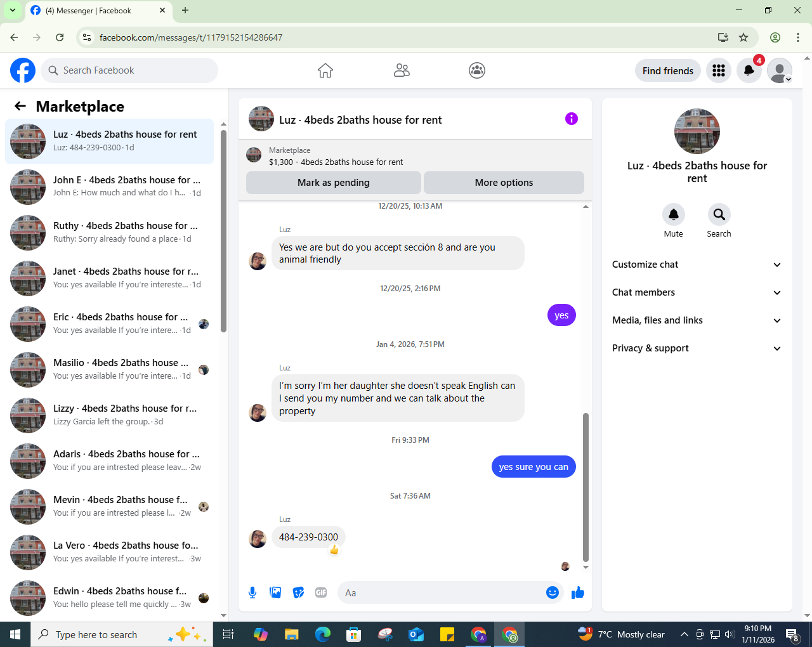Click the attach photo icon in composer

pos(275,592)
